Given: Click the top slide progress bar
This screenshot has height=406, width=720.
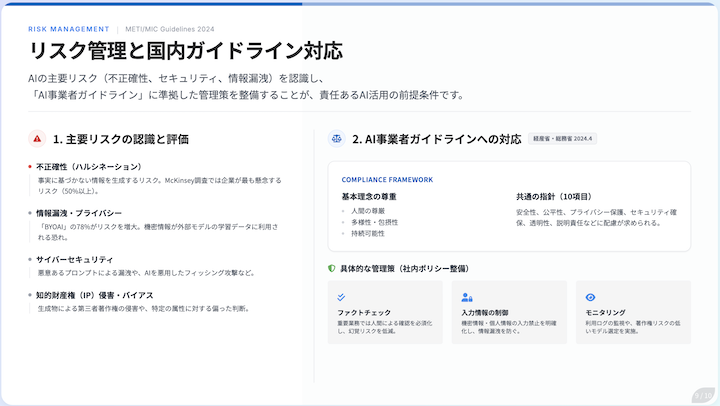Looking at the screenshot, I should pyautogui.click(x=360, y=4).
